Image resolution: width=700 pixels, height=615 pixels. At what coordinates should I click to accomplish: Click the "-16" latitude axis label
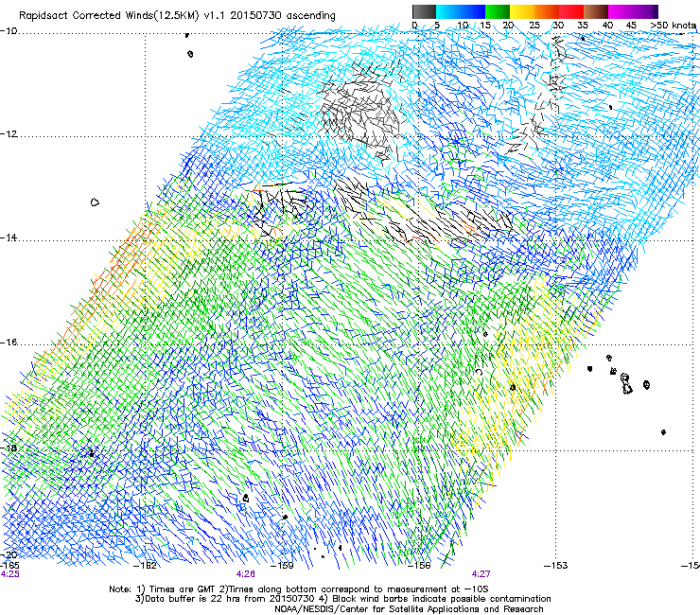pyautogui.click(x=9, y=343)
